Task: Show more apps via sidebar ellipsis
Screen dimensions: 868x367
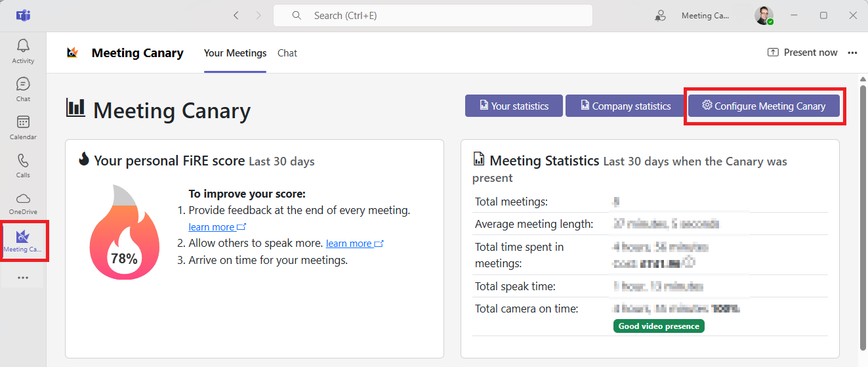Action: pyautogui.click(x=23, y=278)
